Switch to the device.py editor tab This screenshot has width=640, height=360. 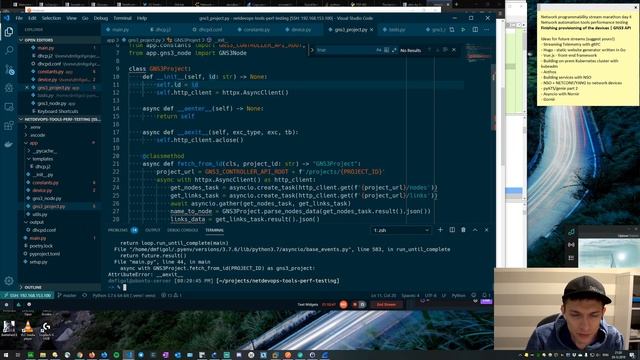pyautogui.click(x=301, y=30)
